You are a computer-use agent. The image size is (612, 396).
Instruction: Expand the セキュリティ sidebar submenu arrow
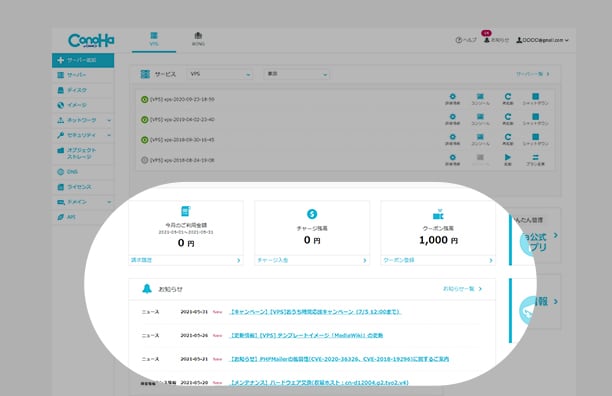[109, 135]
